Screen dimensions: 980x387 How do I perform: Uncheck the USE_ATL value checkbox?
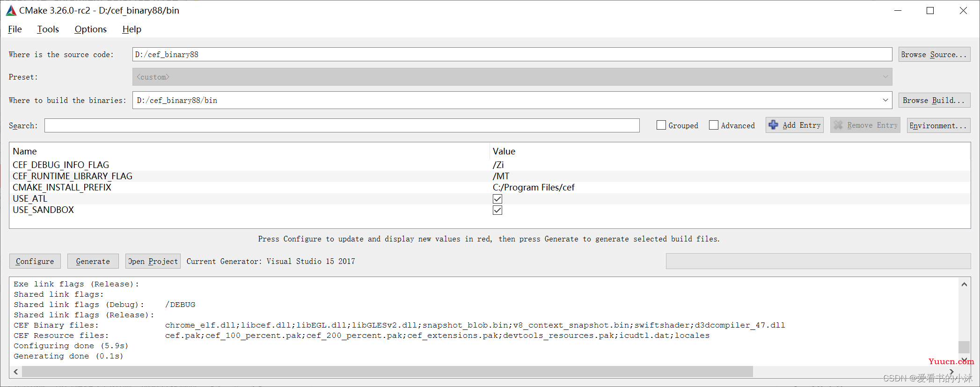(497, 199)
